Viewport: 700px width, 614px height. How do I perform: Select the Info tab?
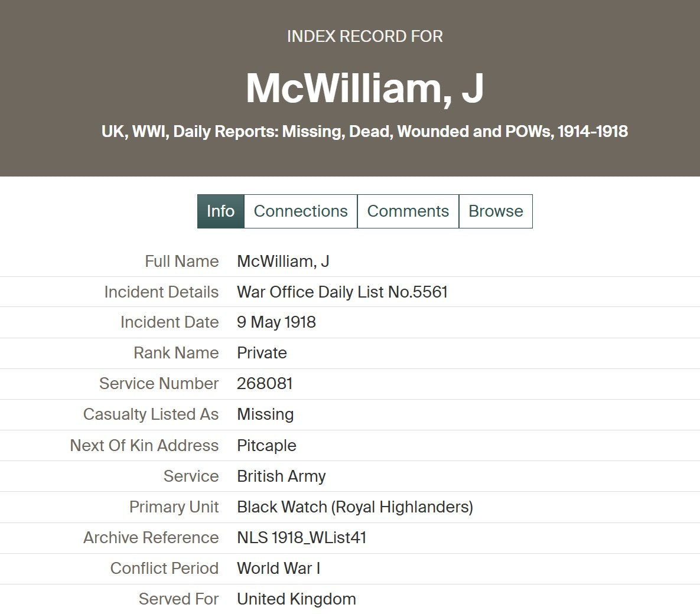tap(220, 211)
